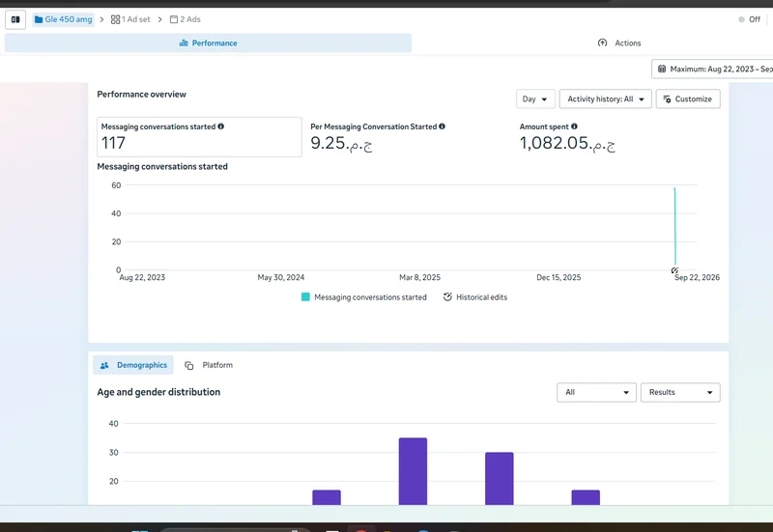
Task: Switch to the Demographics tab
Action: (x=133, y=365)
